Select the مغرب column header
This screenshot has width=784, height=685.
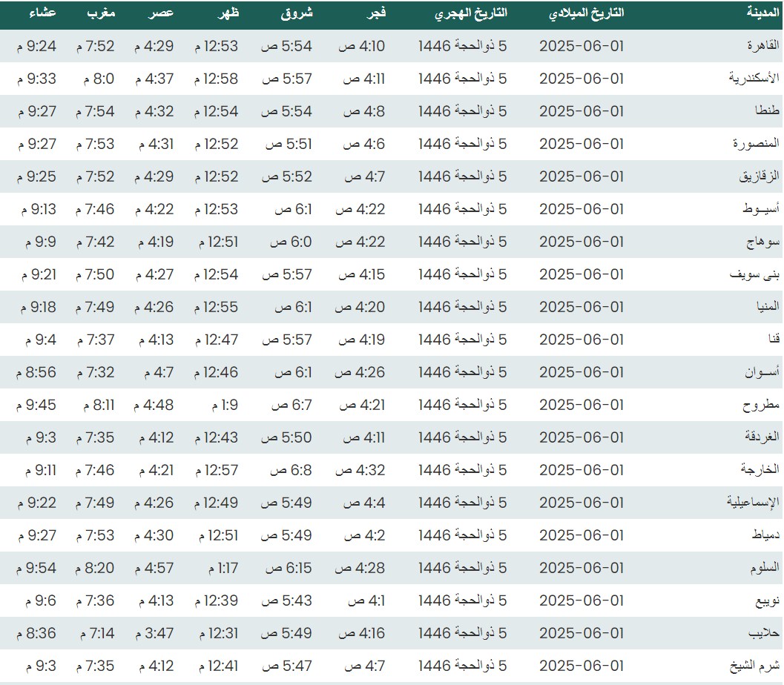102,13
